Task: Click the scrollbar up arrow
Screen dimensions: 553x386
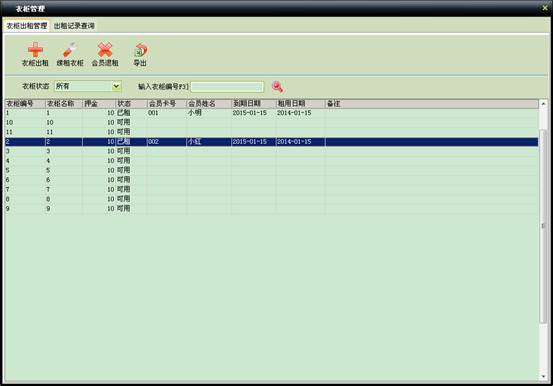Action: tap(543, 104)
